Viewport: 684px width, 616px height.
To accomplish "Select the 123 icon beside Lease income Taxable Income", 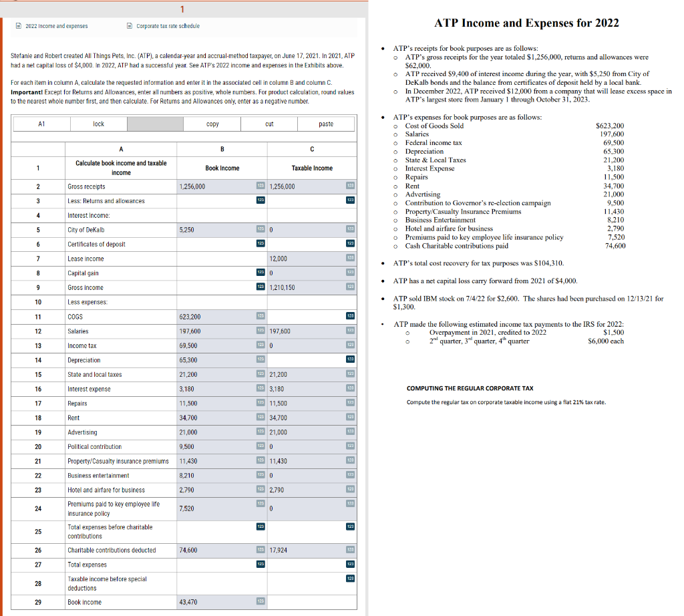I will (349, 259).
